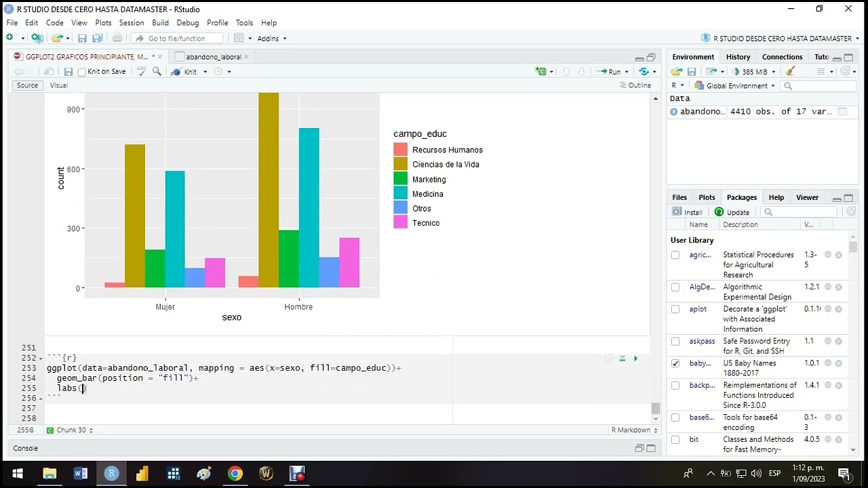Click the Publish document icon

(x=644, y=71)
